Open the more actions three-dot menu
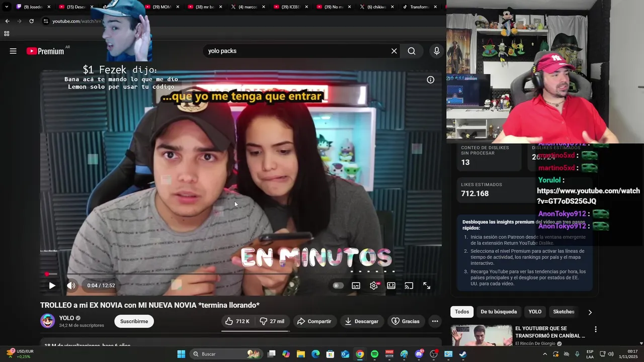This screenshot has width=644, height=362. 435,321
